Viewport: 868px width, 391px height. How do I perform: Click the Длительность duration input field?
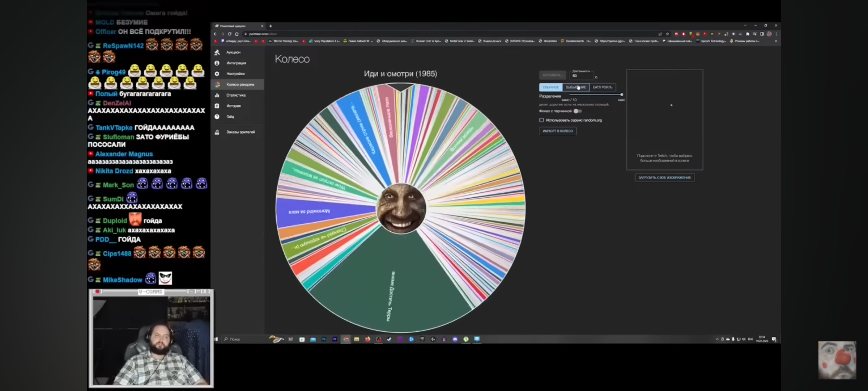582,76
